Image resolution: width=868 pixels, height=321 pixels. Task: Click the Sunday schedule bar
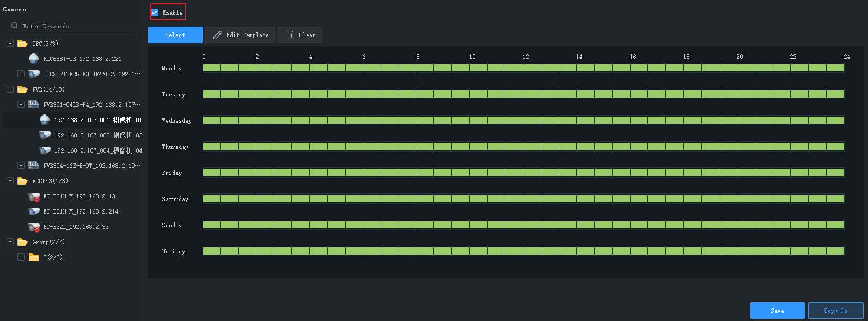523,225
